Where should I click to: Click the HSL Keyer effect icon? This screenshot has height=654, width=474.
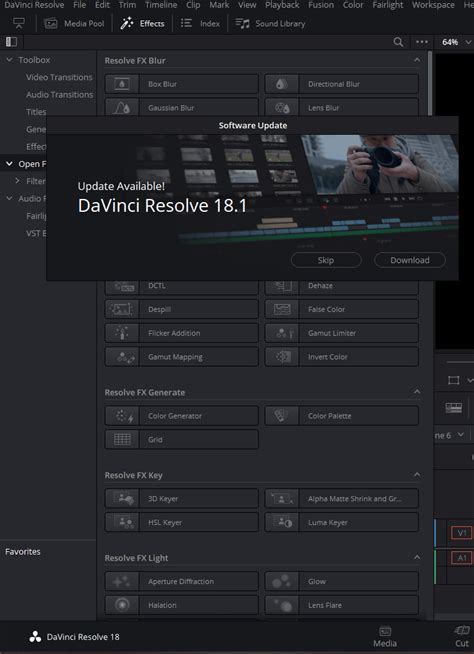coord(121,522)
